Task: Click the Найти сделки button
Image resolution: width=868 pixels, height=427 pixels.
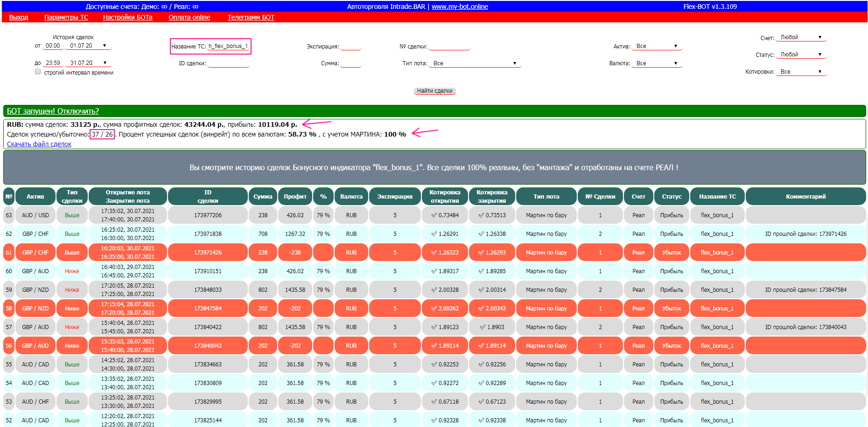Action: pyautogui.click(x=434, y=91)
